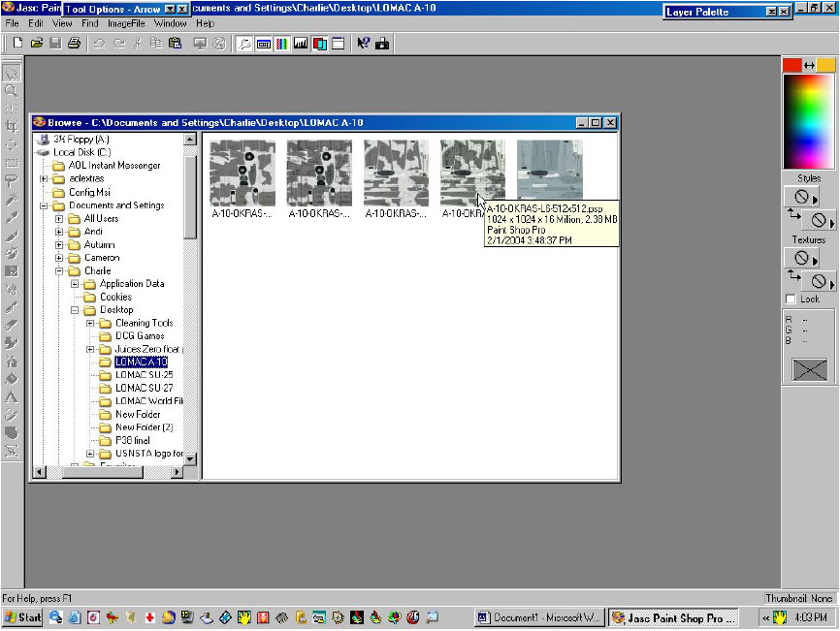This screenshot has width=840, height=631.
Task: Select the bluish fifth thumbnail image
Action: (550, 171)
